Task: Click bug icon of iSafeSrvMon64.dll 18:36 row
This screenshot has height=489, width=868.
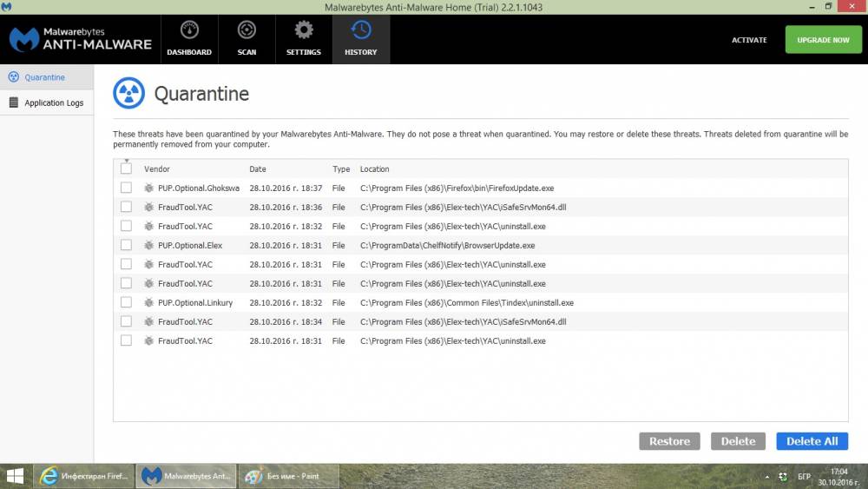Action: pyautogui.click(x=149, y=207)
